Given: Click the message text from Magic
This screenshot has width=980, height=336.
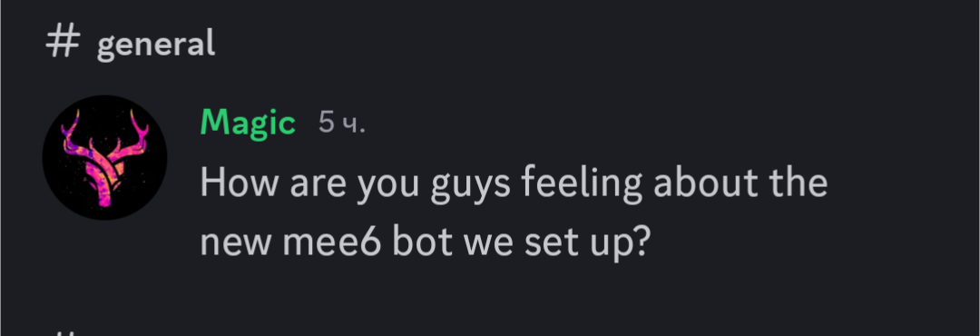Looking at the screenshot, I should click(x=514, y=212).
